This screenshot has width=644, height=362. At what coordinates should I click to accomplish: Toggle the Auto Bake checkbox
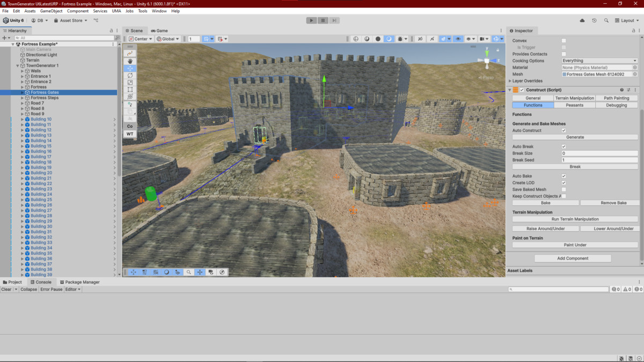(563, 176)
